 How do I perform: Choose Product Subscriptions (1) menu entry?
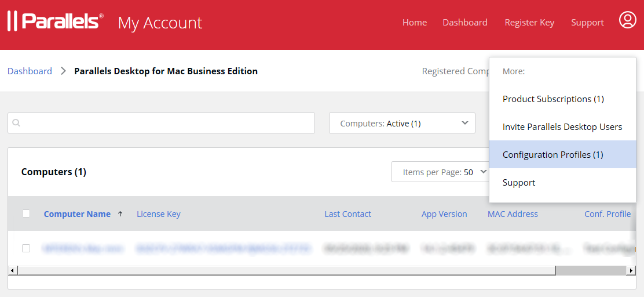point(553,99)
